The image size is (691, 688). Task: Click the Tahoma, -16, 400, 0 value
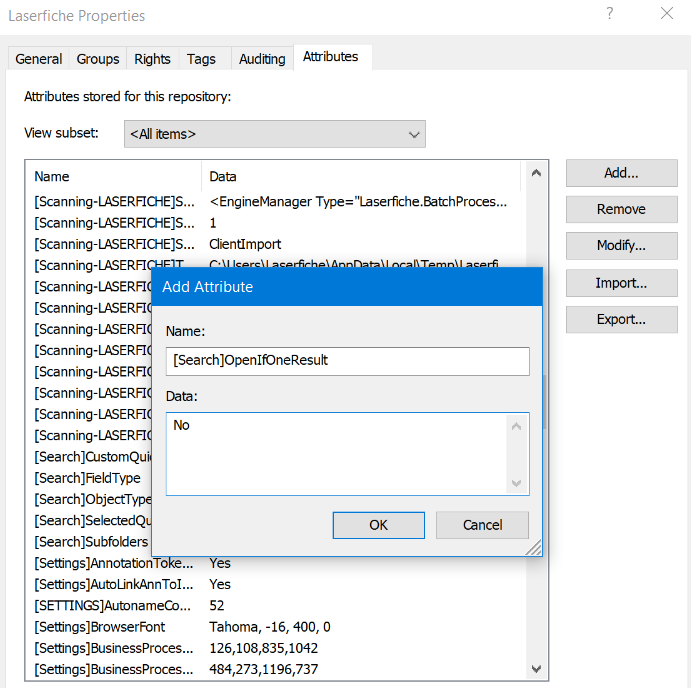click(270, 627)
